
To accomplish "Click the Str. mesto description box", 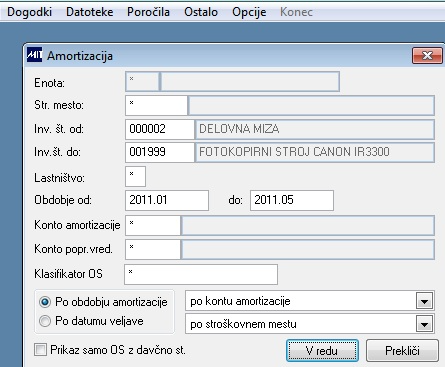I will (x=312, y=105).
